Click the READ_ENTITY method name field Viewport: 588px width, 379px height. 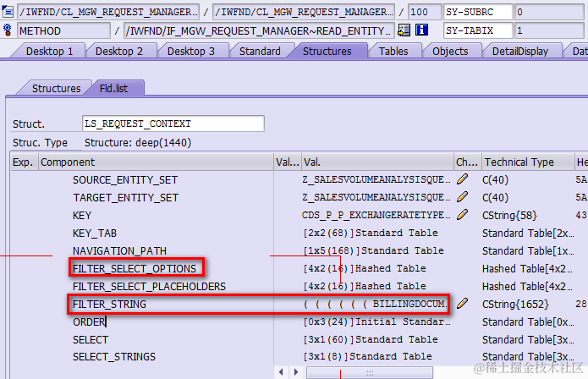(x=259, y=30)
